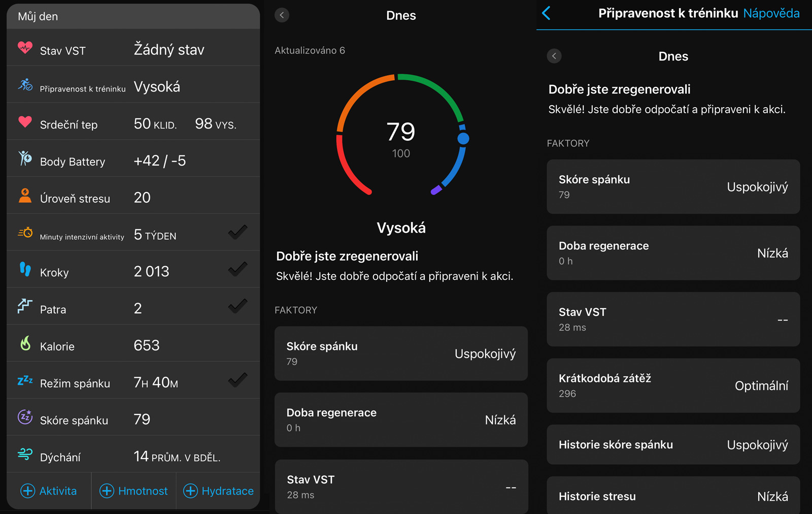The image size is (812, 514).
Task: Click Vysoká label below the gauge
Action: click(401, 228)
